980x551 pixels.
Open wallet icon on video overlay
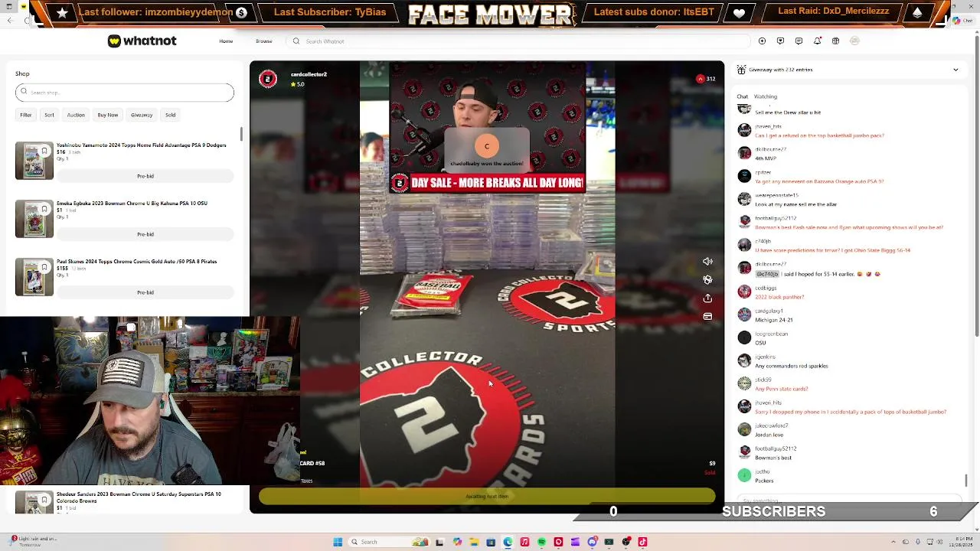point(707,317)
